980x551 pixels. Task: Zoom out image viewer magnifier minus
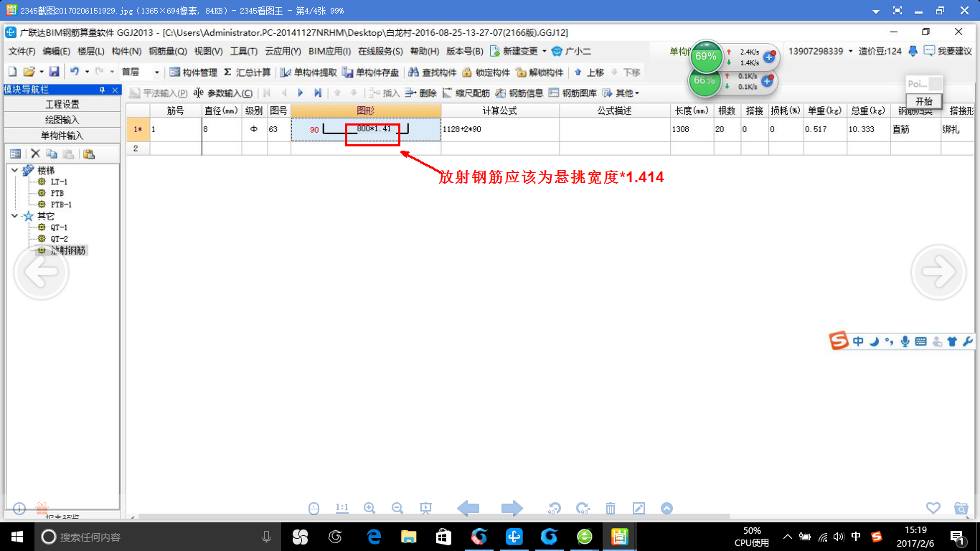(x=397, y=508)
